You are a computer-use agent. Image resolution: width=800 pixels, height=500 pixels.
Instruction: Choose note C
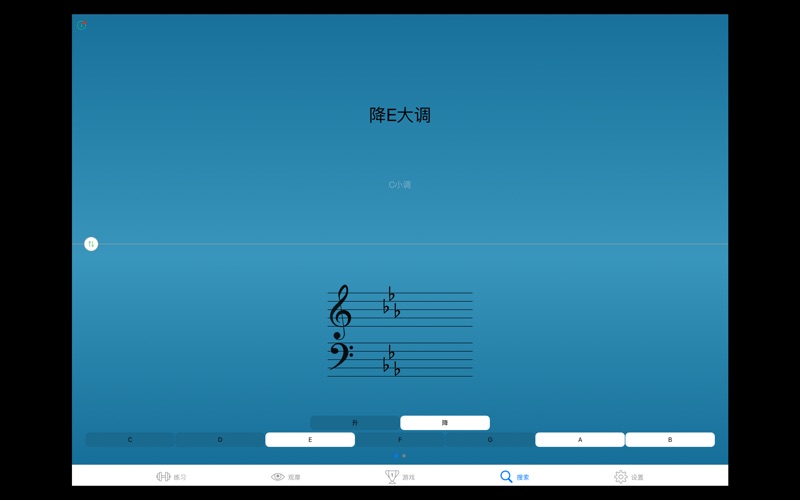point(130,439)
